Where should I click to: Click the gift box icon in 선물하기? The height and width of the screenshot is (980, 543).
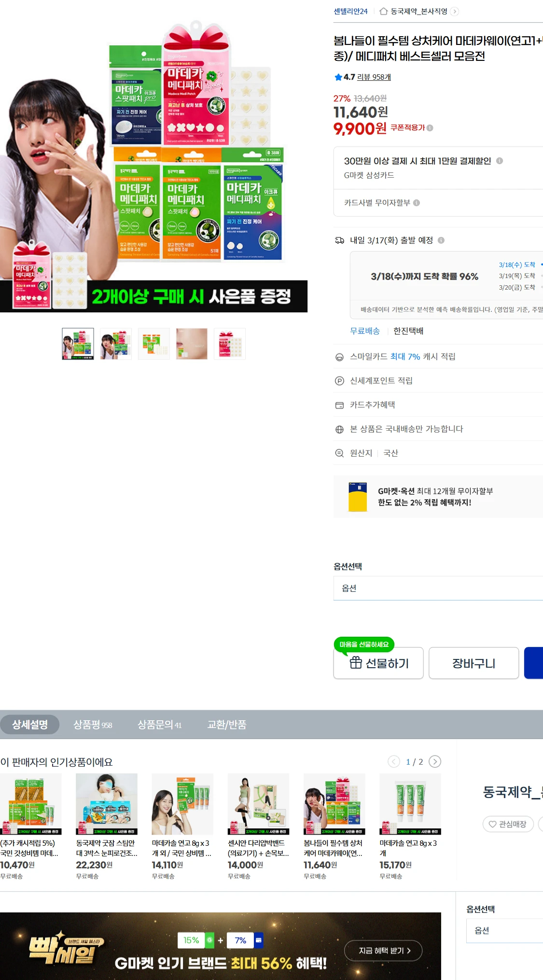click(x=356, y=663)
